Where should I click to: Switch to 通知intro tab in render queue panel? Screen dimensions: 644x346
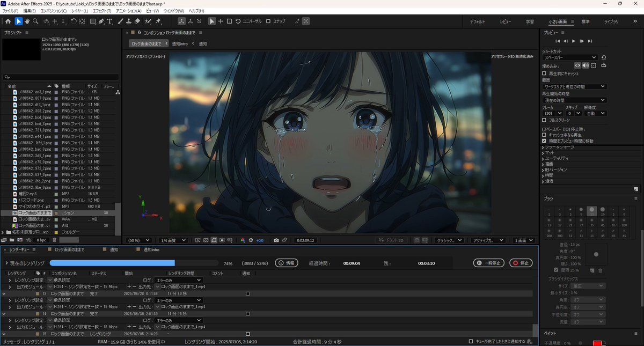[x=151, y=250]
